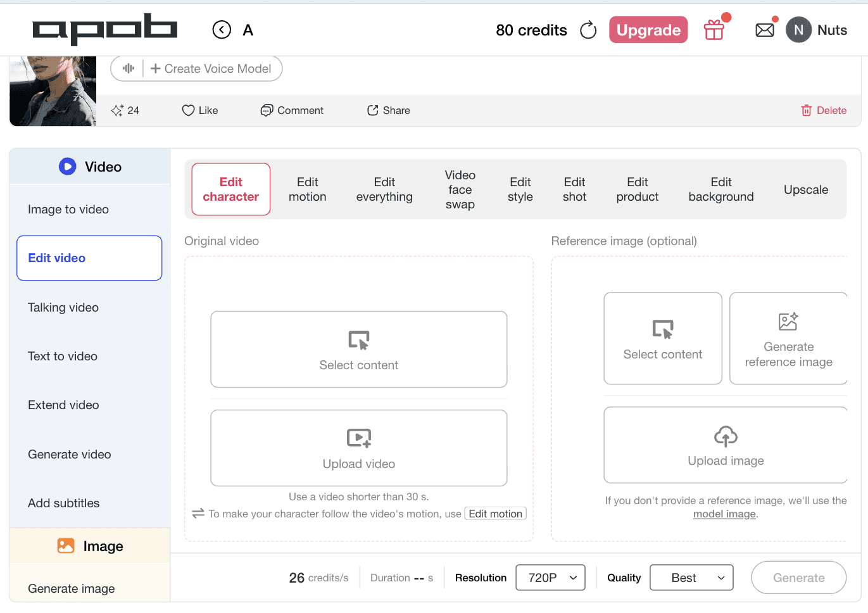This screenshot has height=613, width=868.
Task: Click Create Voice Model button
Action: 211,68
